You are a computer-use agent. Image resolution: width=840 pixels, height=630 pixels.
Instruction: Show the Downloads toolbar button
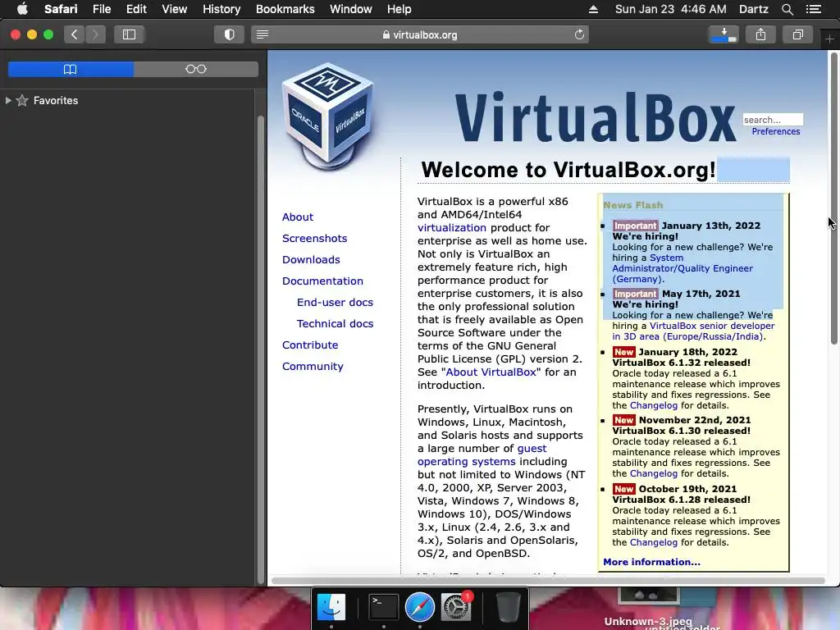[x=724, y=34]
